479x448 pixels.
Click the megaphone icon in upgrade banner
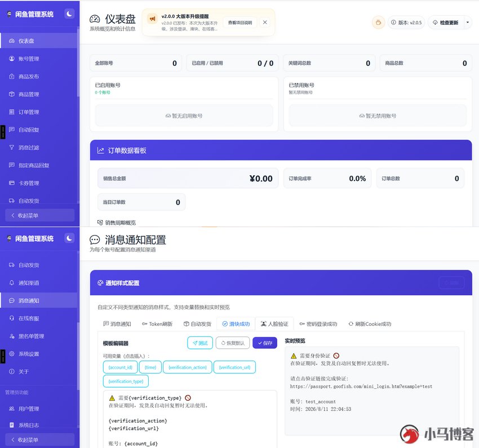pos(152,19)
